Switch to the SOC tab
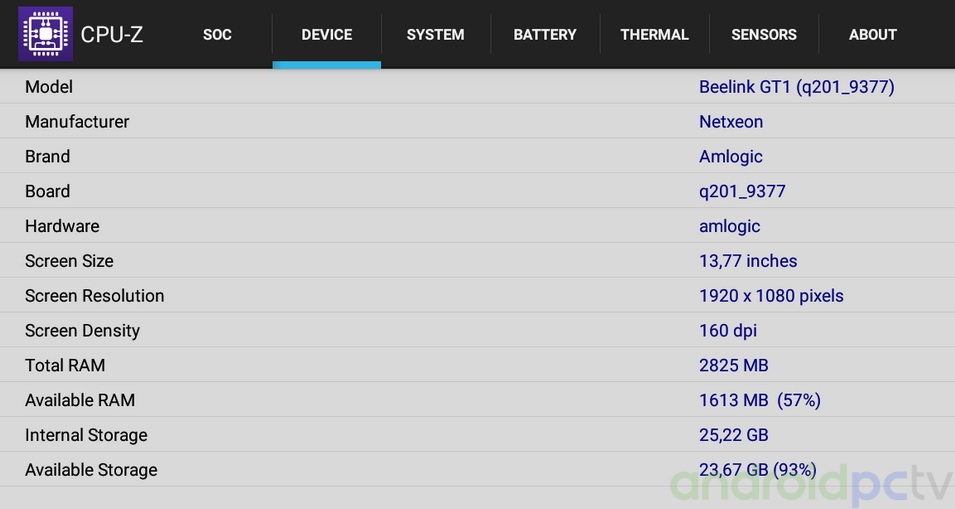Screen dimensions: 955x509 [x=217, y=34]
